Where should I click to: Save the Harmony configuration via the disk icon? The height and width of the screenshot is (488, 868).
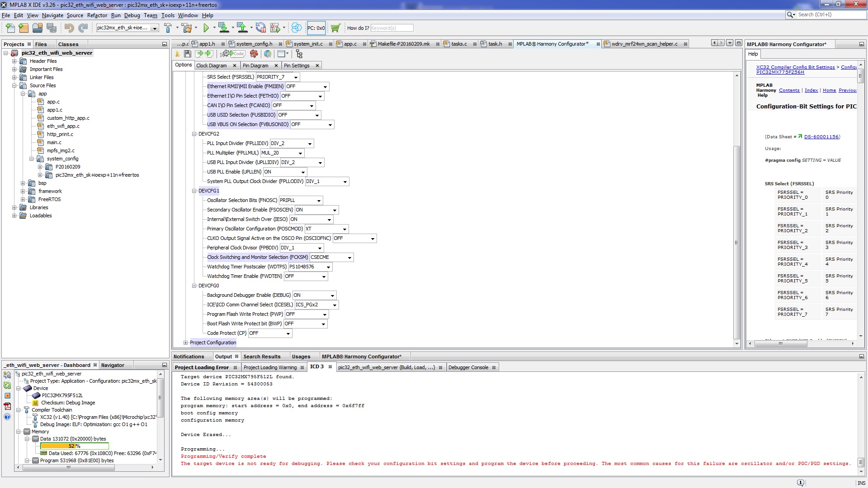188,54
